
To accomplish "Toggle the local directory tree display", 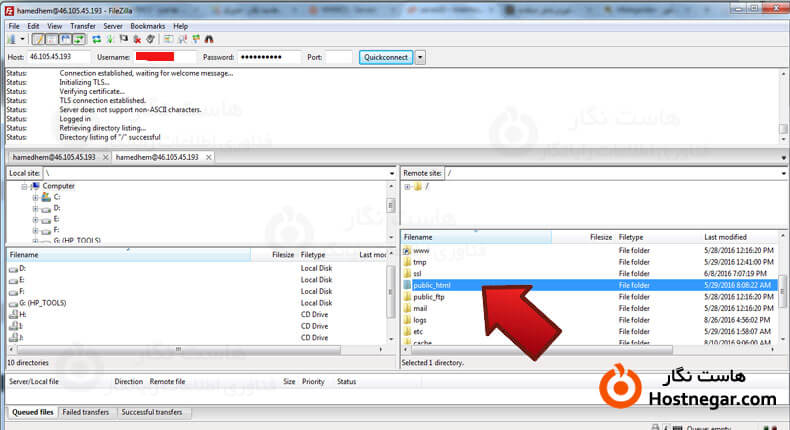I will click(x=51, y=39).
